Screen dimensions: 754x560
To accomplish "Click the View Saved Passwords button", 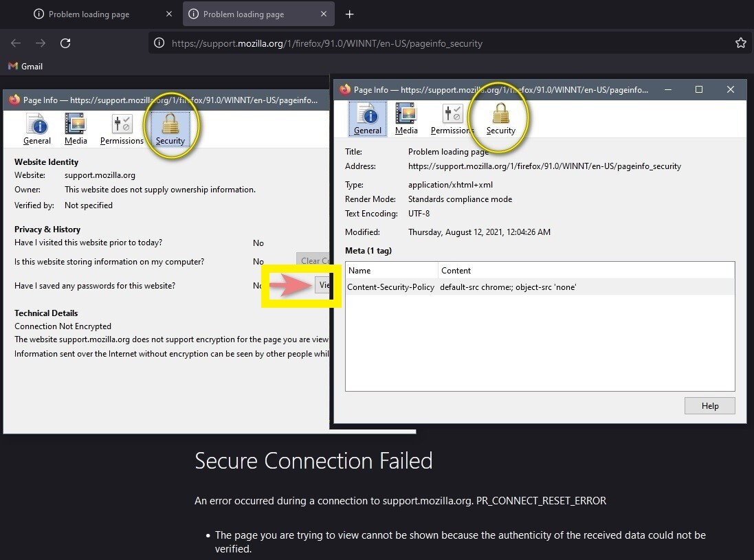I will click(x=322, y=285).
